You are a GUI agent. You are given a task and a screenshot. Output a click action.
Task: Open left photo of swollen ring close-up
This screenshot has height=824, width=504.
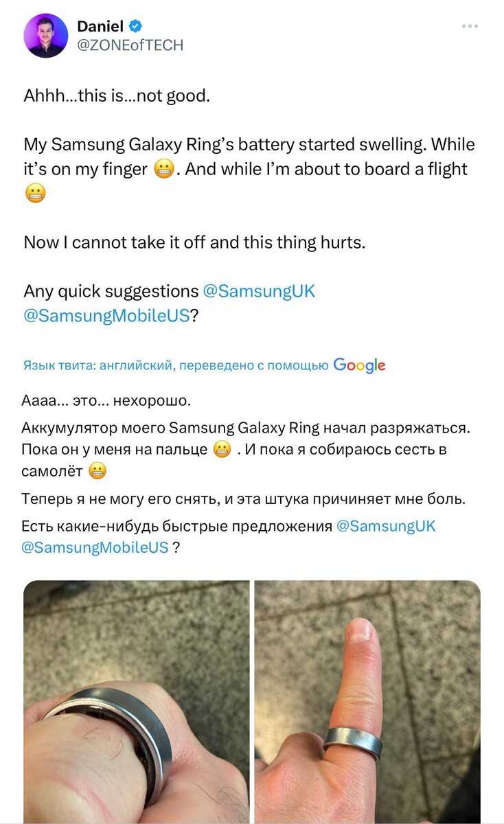point(137,702)
